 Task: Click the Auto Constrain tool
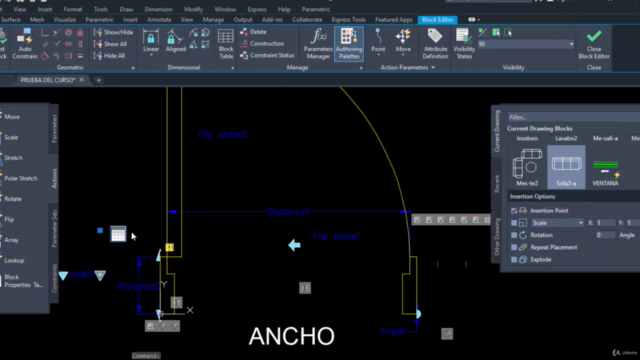24,44
